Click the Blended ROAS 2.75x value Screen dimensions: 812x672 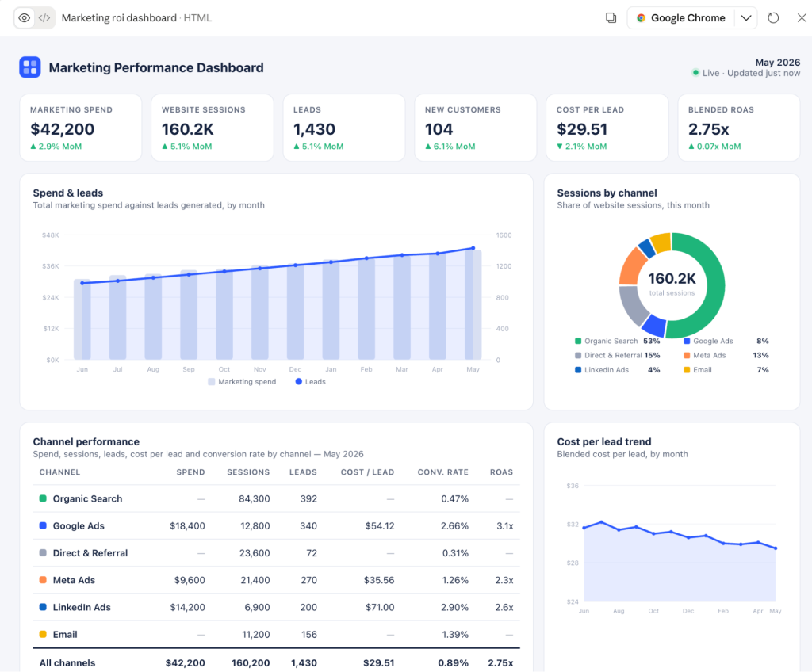708,129
